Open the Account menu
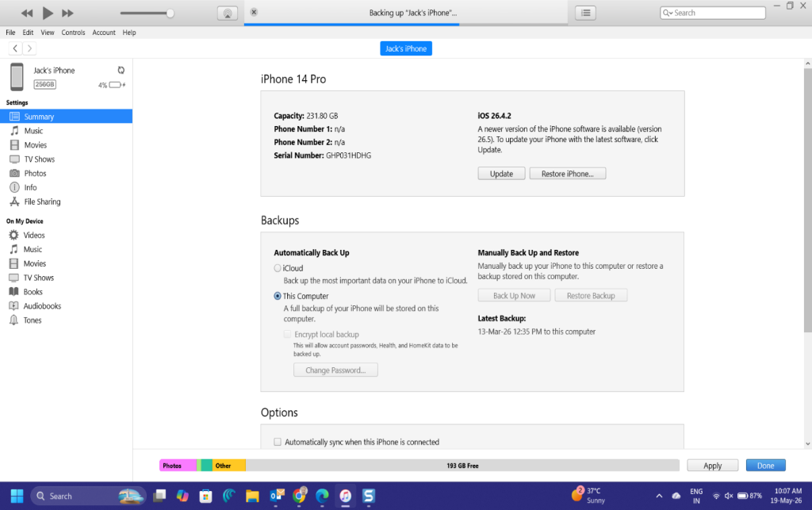The width and height of the screenshot is (812, 510). tap(104, 32)
